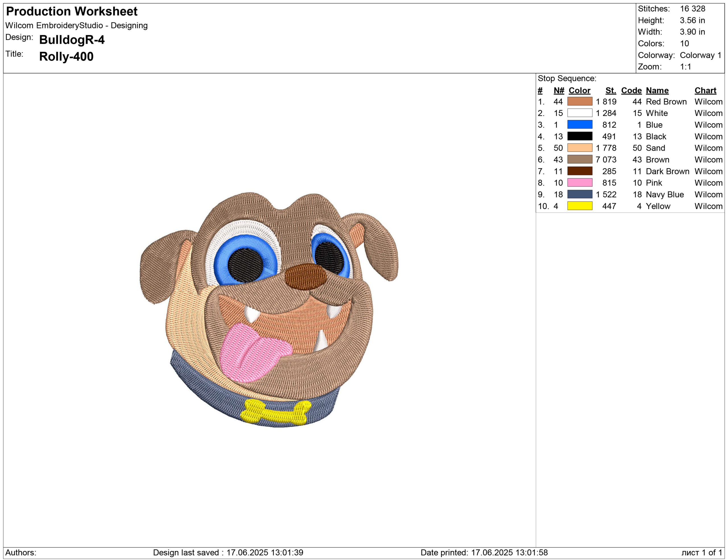Click the Black color swatch
Viewport: 728px width, 560px height.
pos(580,136)
